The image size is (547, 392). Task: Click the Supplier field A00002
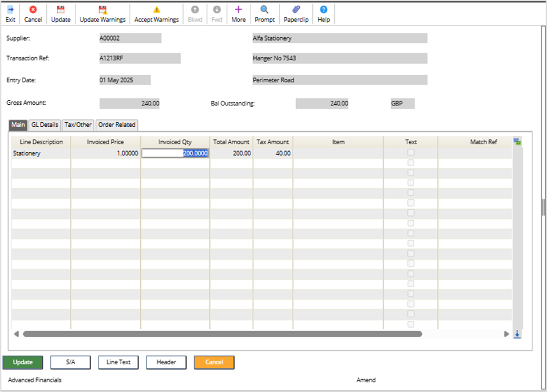130,38
